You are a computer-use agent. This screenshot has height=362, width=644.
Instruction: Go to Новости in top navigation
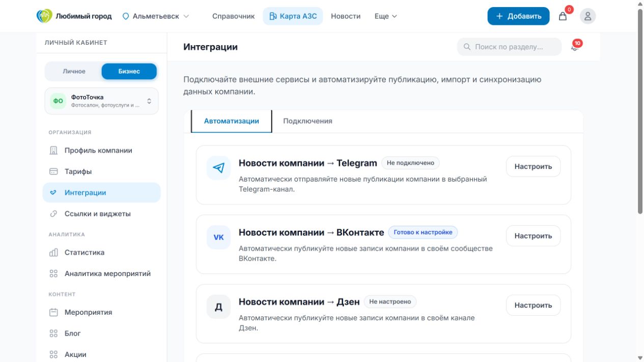tap(346, 16)
